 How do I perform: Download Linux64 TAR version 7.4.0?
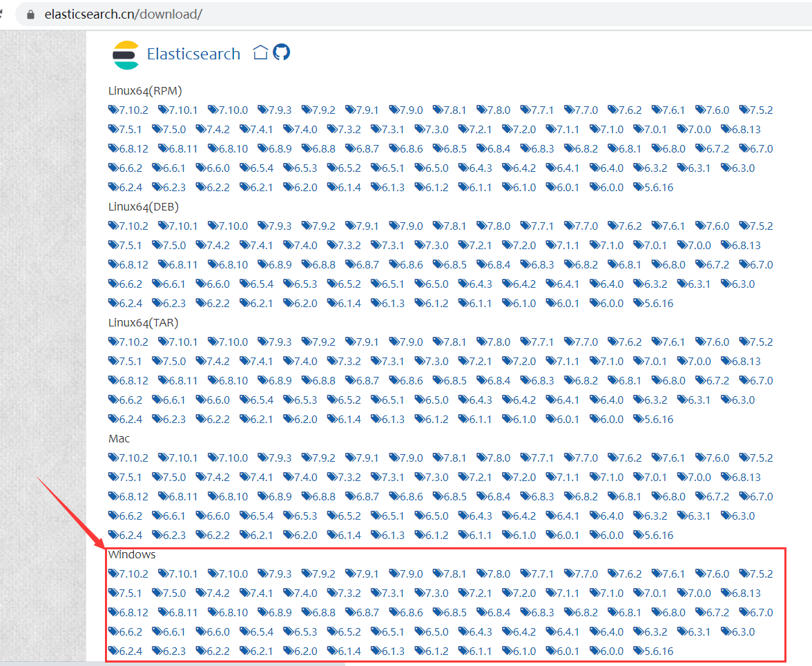300,361
